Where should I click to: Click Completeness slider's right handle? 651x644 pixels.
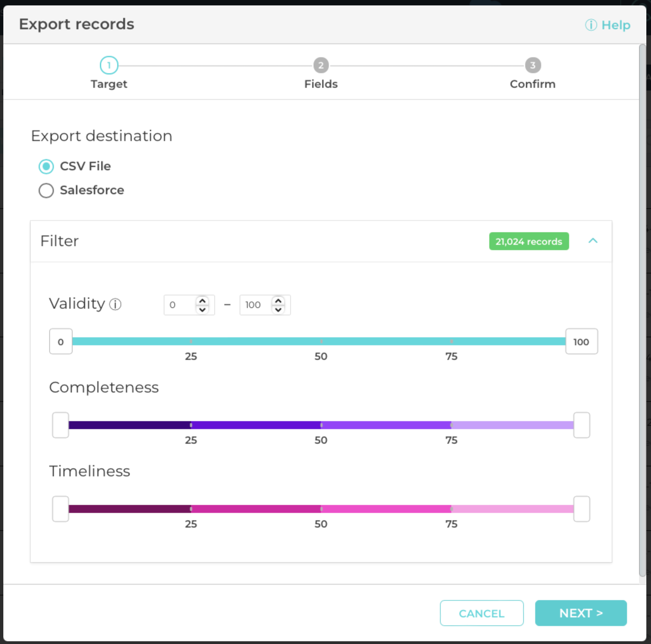tap(581, 425)
